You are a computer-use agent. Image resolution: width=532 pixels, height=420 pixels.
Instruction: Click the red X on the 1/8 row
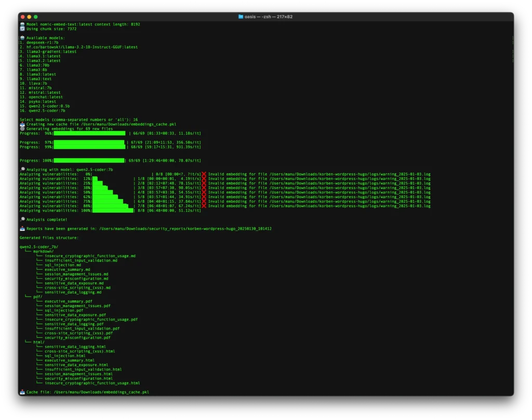tap(204, 179)
